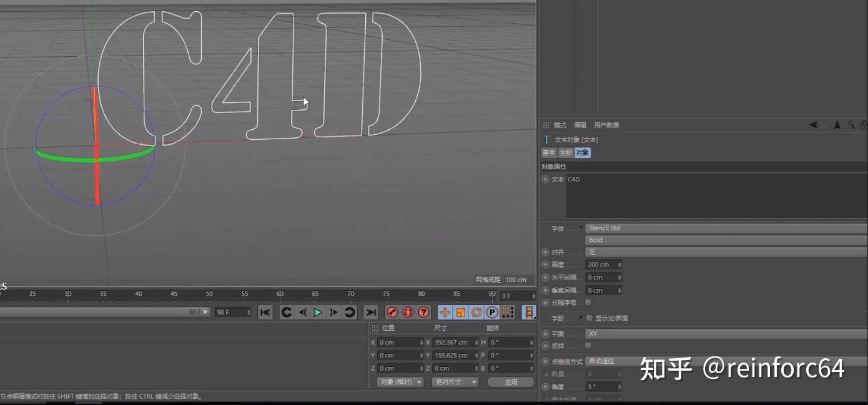Enable the 分隔字母 checkbox
This screenshot has height=405, width=868.
(588, 303)
